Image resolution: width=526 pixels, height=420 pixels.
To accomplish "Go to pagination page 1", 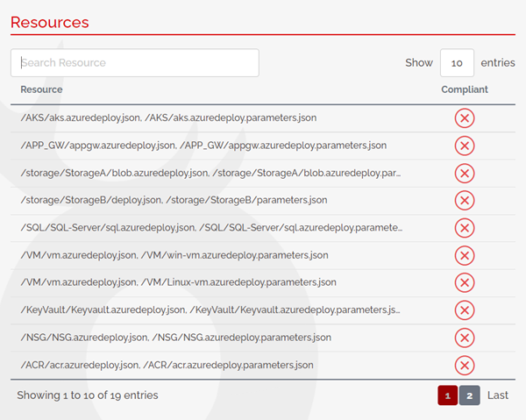I will tap(447, 395).
